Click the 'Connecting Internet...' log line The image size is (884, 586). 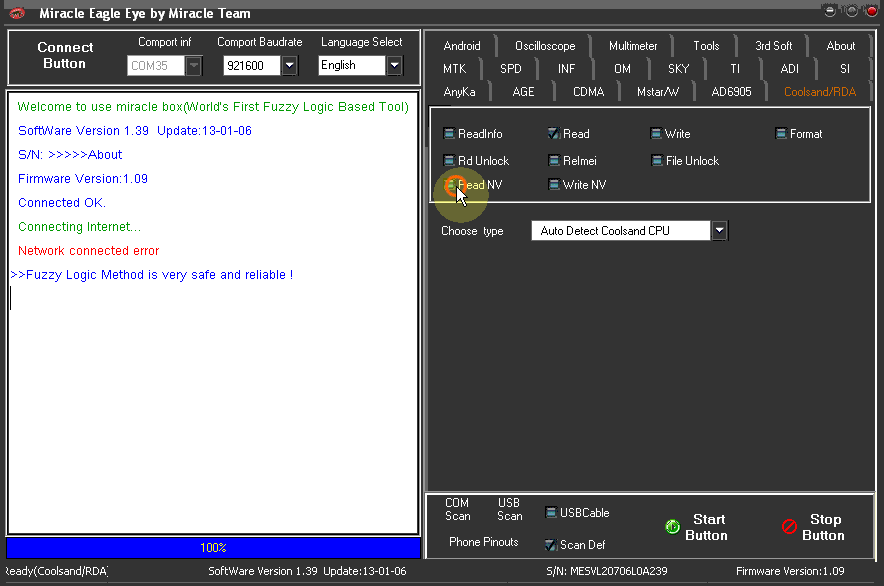79,227
